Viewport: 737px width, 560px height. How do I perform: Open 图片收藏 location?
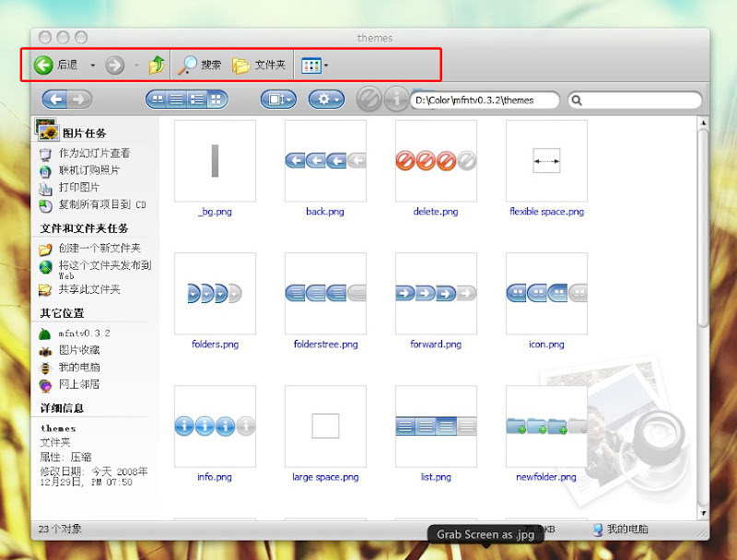(79, 350)
